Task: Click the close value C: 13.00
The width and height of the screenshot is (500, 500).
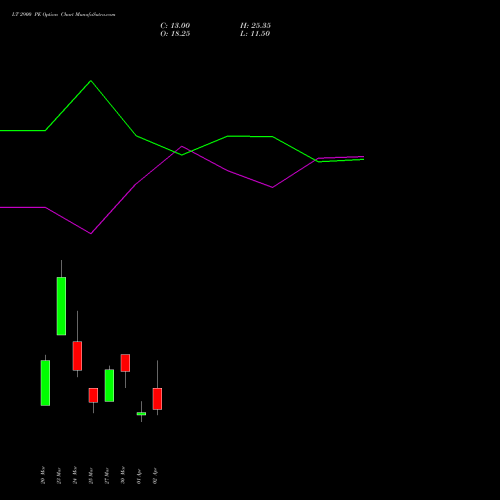Action: pos(175,26)
